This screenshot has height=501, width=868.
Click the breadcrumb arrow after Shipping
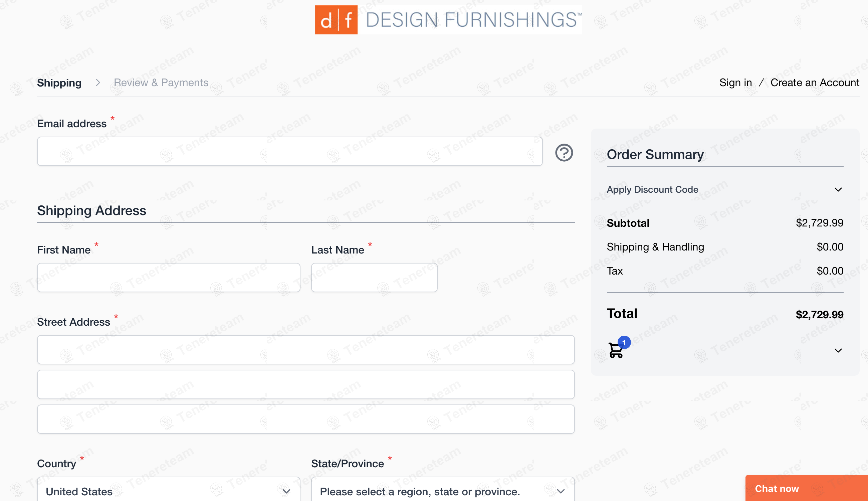pos(98,82)
